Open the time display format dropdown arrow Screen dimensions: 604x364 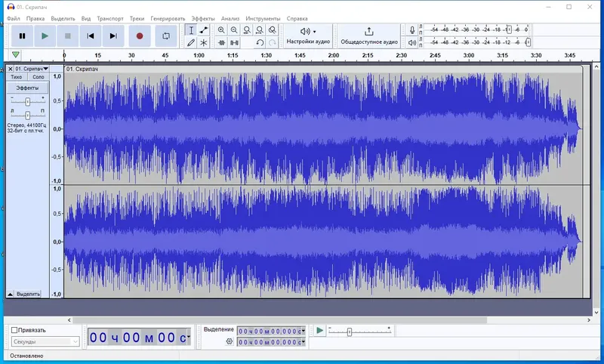point(188,337)
